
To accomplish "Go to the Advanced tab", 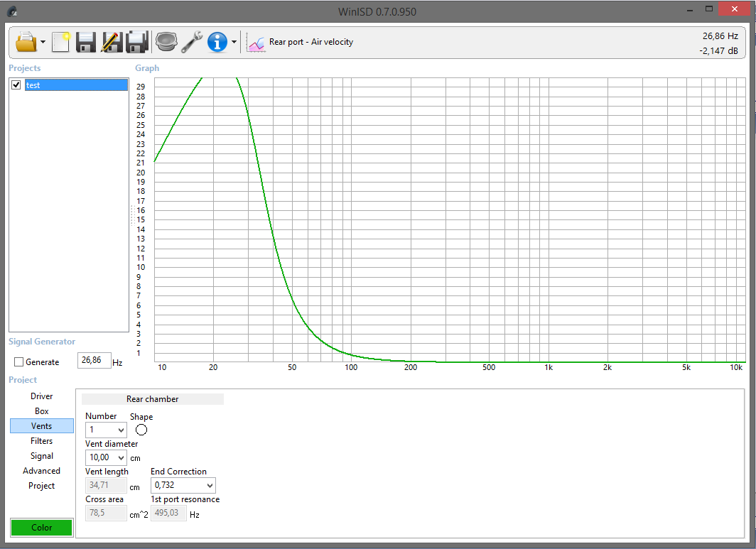I will pyautogui.click(x=41, y=471).
